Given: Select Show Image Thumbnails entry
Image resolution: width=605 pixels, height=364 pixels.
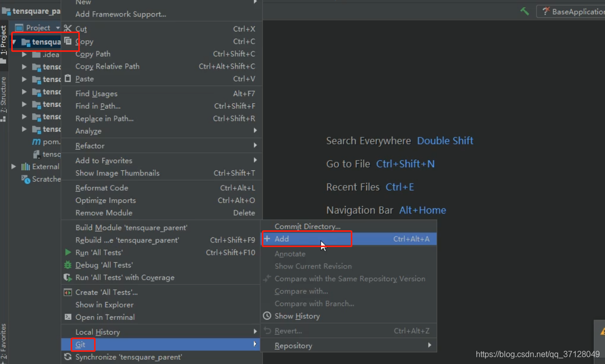Looking at the screenshot, I should (161, 173).
